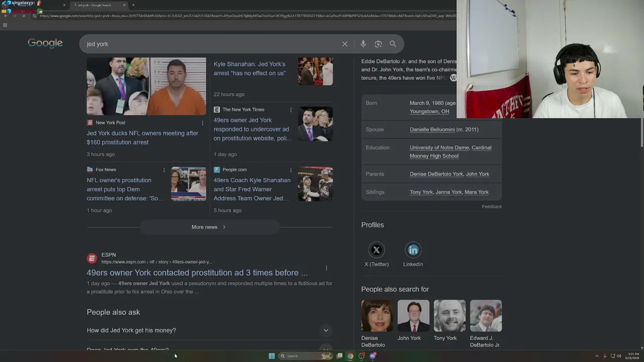The image size is (644, 362).
Task: Open NYT article on the undercover ad
Action: point(253,129)
